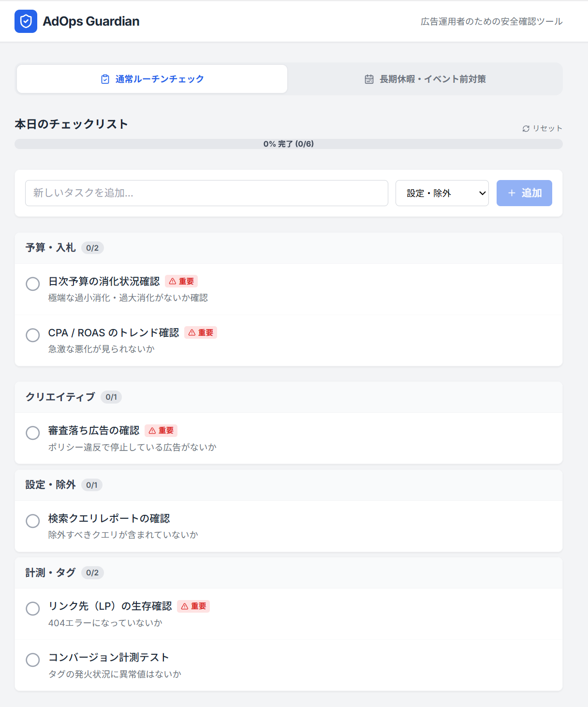Screen dimensions: 588x707
Task: Open the 設定・除外 category dropdown
Action: pyautogui.click(x=442, y=193)
